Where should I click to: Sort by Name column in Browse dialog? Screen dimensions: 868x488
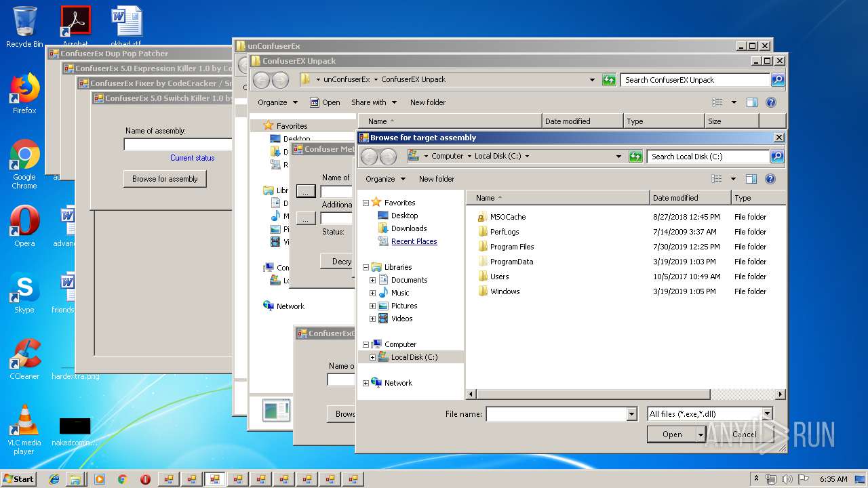tap(557, 198)
